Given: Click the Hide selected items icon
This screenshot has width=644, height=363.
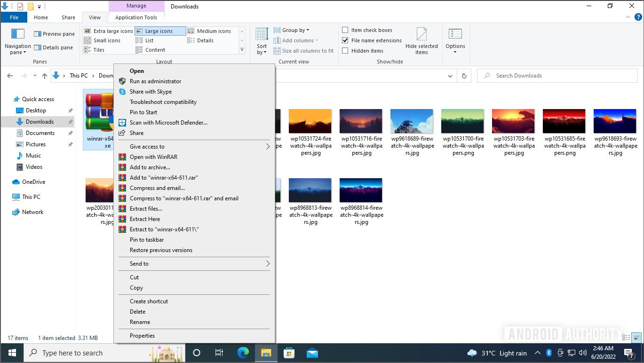Looking at the screenshot, I should click(421, 35).
